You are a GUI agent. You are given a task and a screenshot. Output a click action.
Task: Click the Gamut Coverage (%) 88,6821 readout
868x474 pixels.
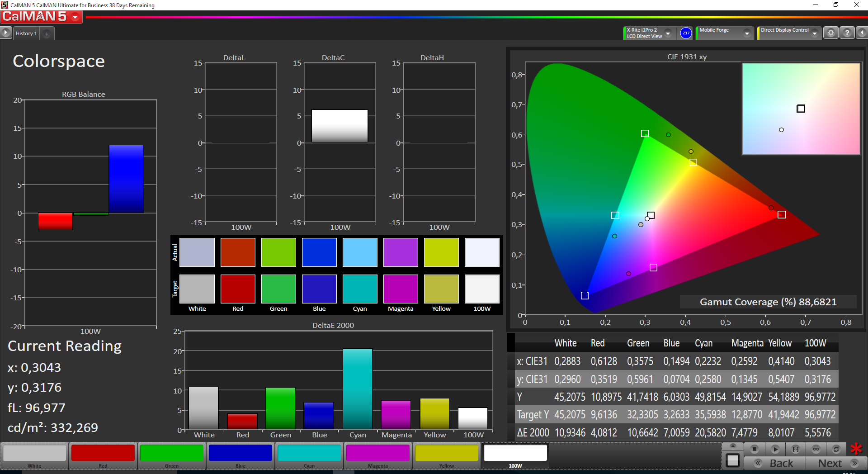tap(768, 302)
